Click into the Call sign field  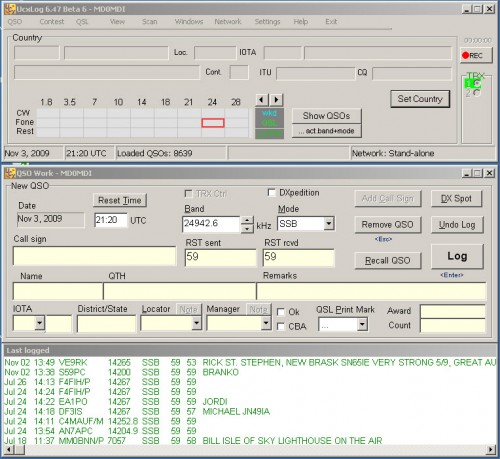(94, 256)
